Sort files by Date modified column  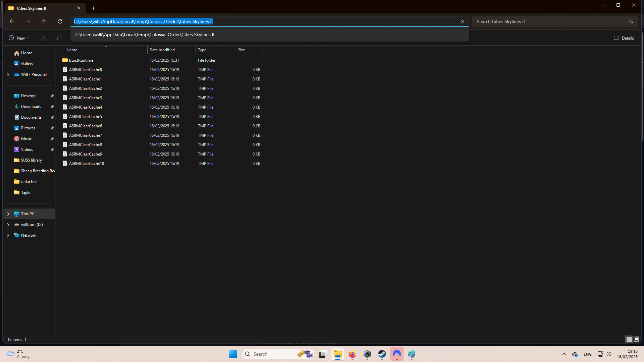(171, 50)
